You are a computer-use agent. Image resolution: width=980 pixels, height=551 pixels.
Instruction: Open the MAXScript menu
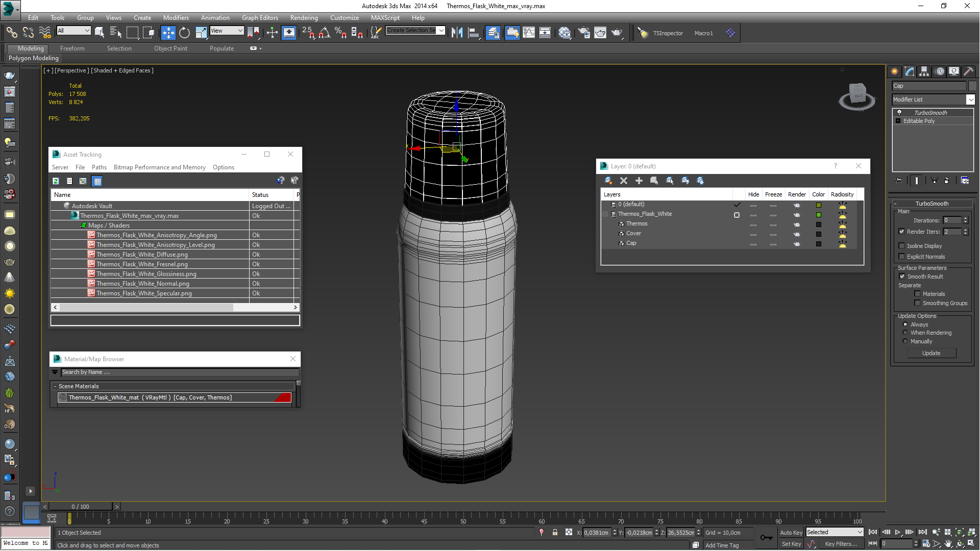385,18
